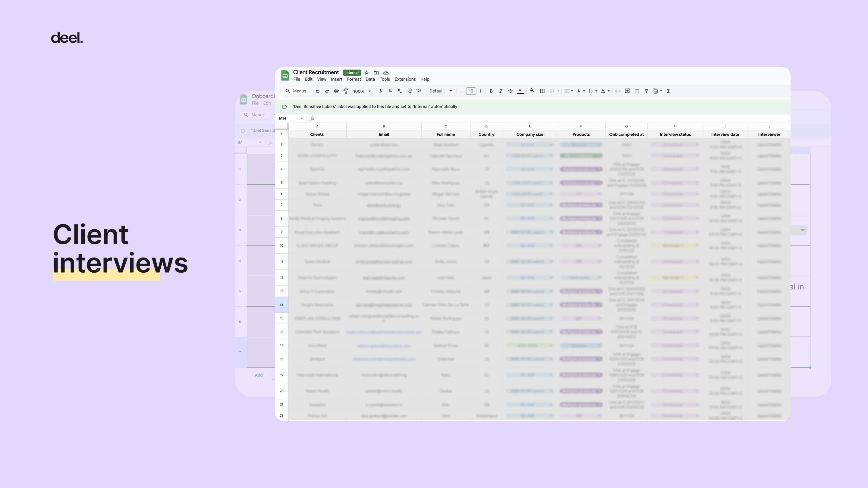Open the Format menu

click(x=354, y=79)
